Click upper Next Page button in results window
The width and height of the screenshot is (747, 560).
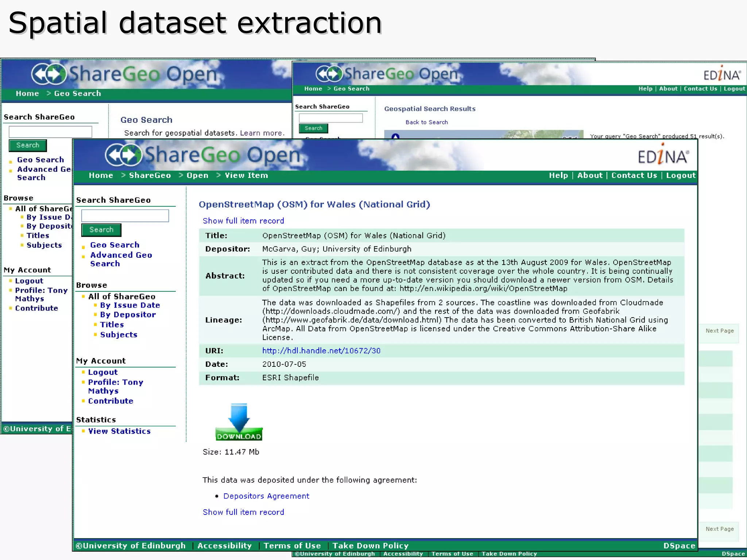(720, 331)
